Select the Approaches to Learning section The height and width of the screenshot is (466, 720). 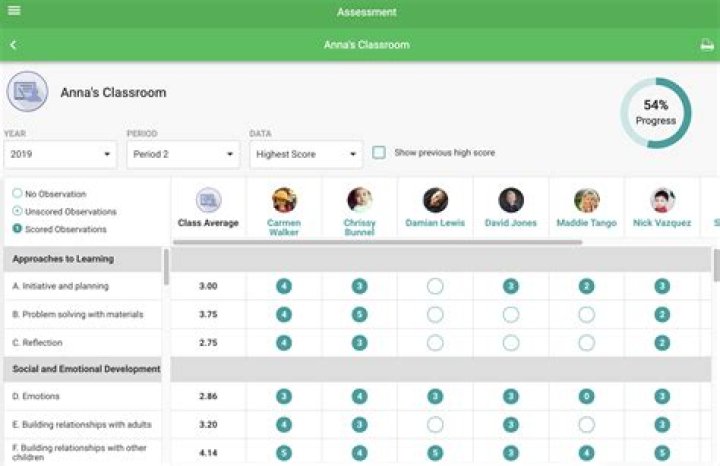tap(62, 259)
